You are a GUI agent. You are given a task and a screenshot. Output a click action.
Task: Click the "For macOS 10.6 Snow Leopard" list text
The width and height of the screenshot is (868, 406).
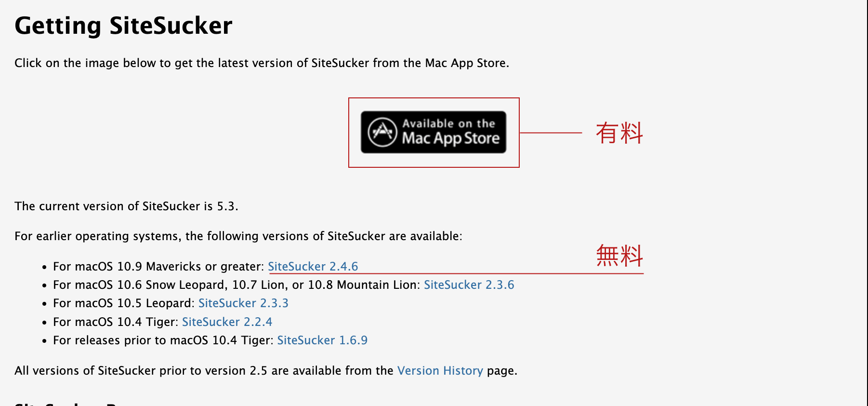[237, 285]
